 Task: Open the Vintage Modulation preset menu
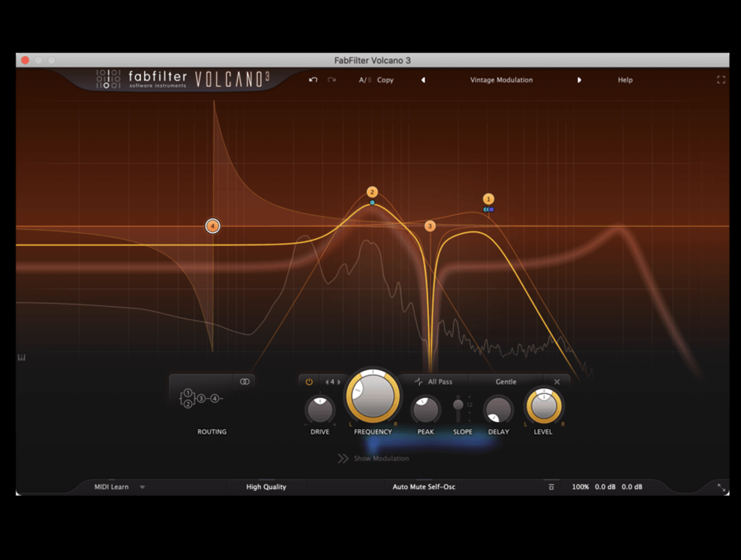click(501, 80)
